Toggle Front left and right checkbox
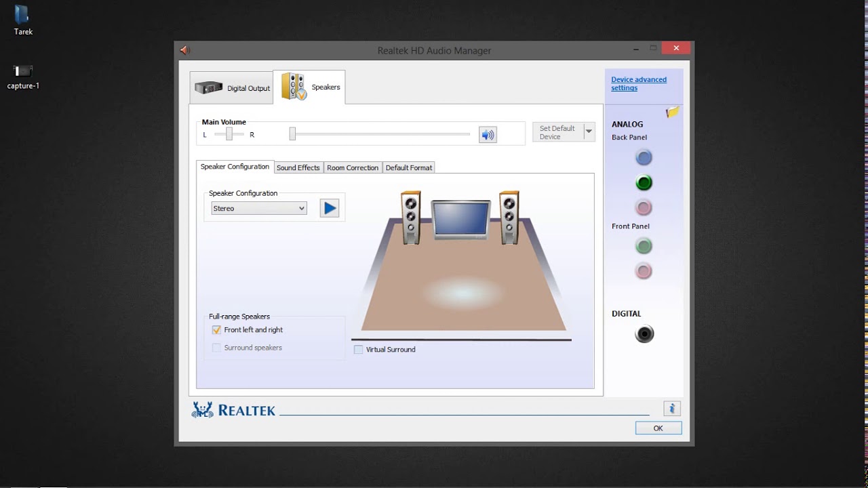Viewport: 868px width, 488px height. click(216, 330)
